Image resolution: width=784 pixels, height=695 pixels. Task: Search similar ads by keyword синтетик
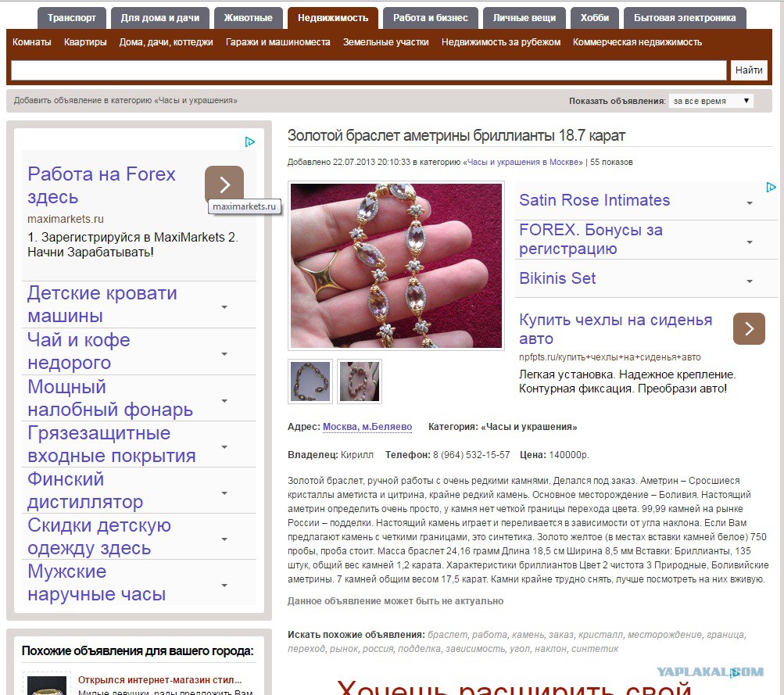tap(595, 649)
